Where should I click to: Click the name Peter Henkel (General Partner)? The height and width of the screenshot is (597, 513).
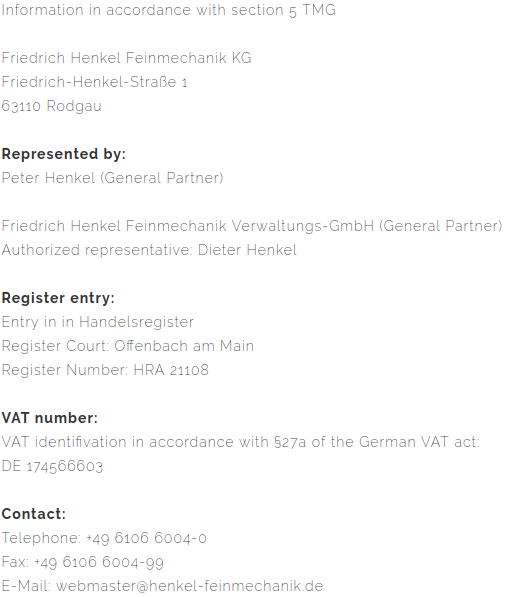112,178
